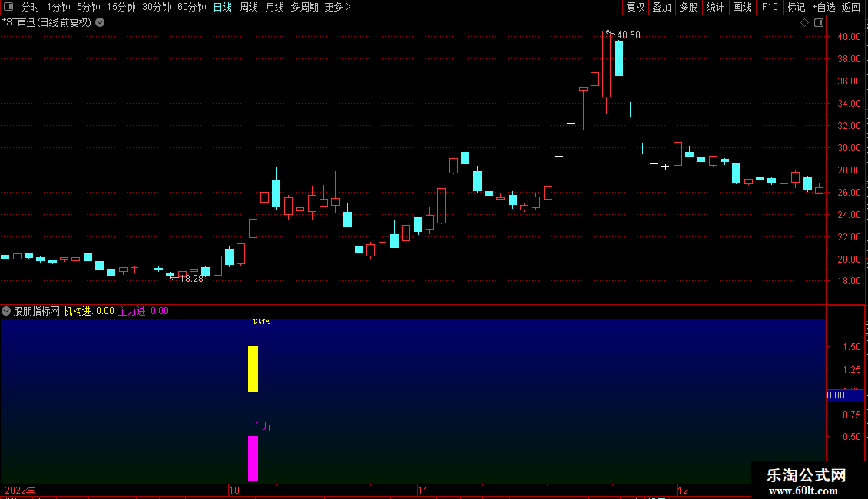
Task: Click the 主力进: 0.00 value label
Action: point(144,311)
